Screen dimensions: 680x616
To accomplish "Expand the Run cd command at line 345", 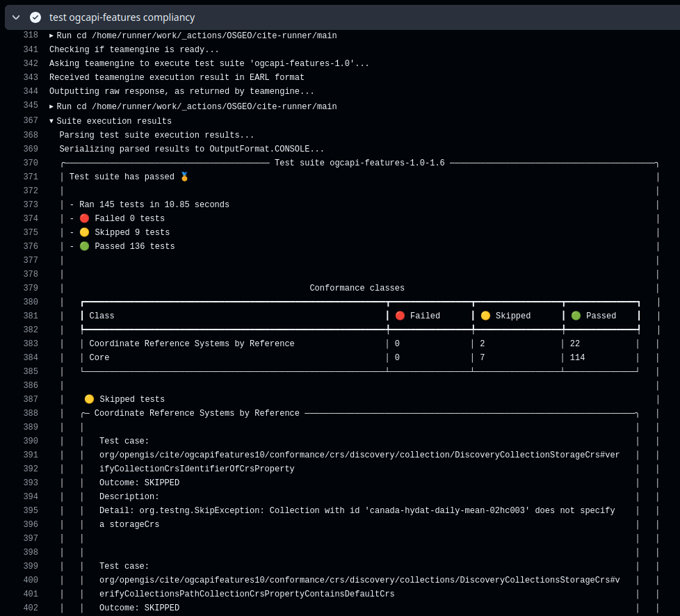I will click(51, 106).
